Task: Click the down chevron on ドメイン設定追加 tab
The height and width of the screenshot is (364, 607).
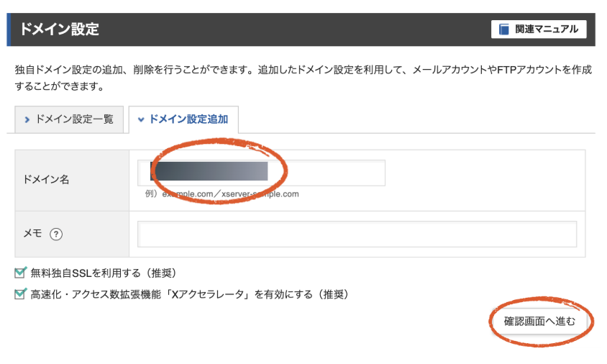Action: pos(141,119)
